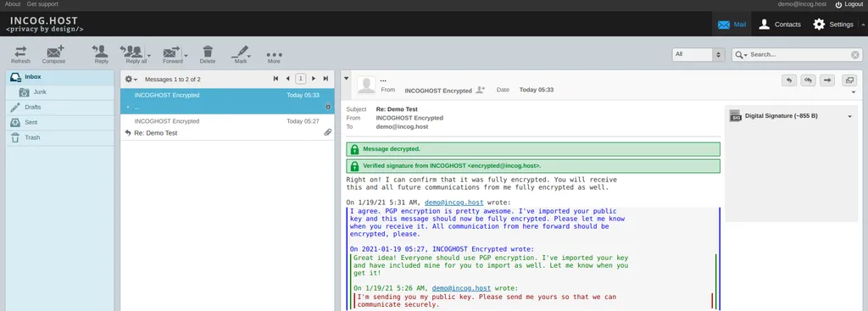Open the Settings tab
This screenshot has width=868, height=311.
click(832, 25)
